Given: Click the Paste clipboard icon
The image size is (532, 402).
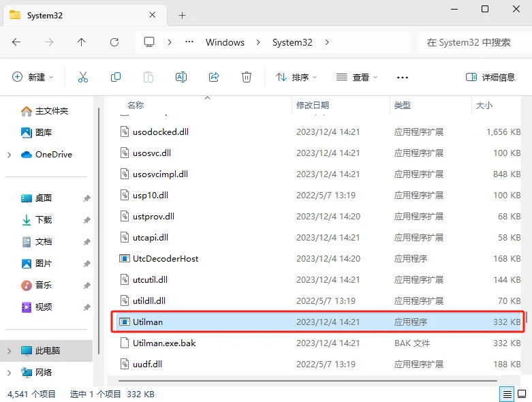Looking at the screenshot, I should coord(148,77).
